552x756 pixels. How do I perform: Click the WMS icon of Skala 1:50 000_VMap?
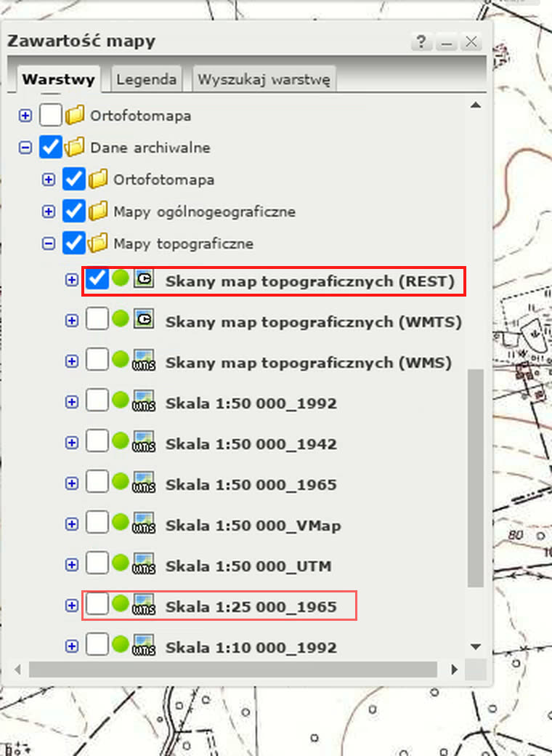coord(144,523)
